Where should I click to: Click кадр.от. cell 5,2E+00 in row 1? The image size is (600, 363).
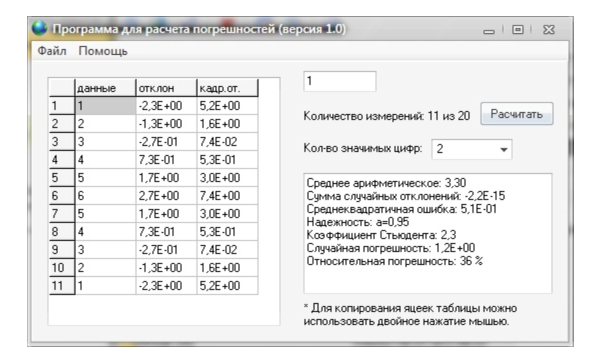pyautogui.click(x=227, y=106)
